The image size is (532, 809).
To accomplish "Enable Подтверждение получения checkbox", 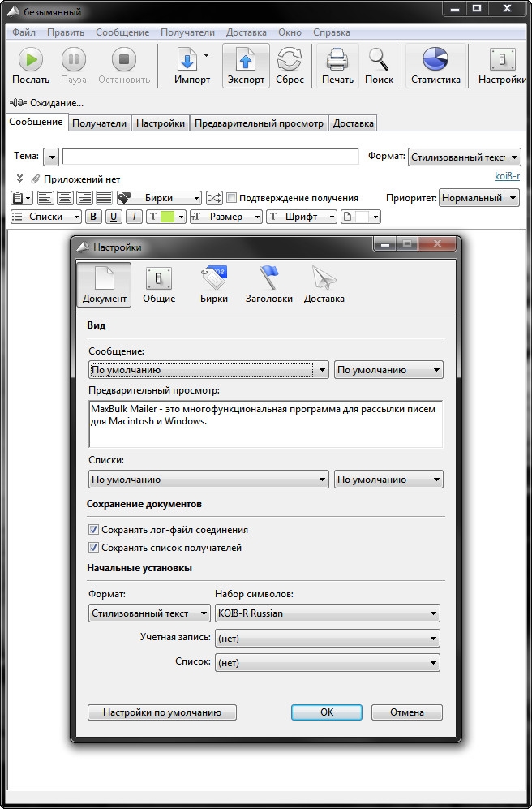I will coord(232,198).
